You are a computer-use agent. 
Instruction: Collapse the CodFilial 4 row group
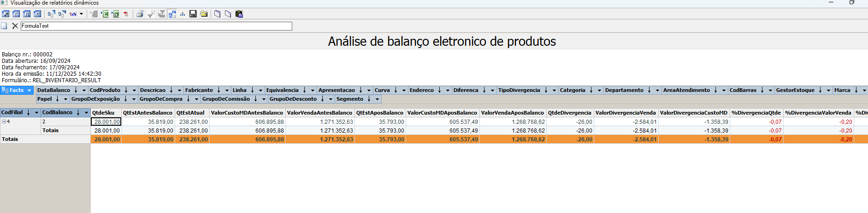click(4, 122)
